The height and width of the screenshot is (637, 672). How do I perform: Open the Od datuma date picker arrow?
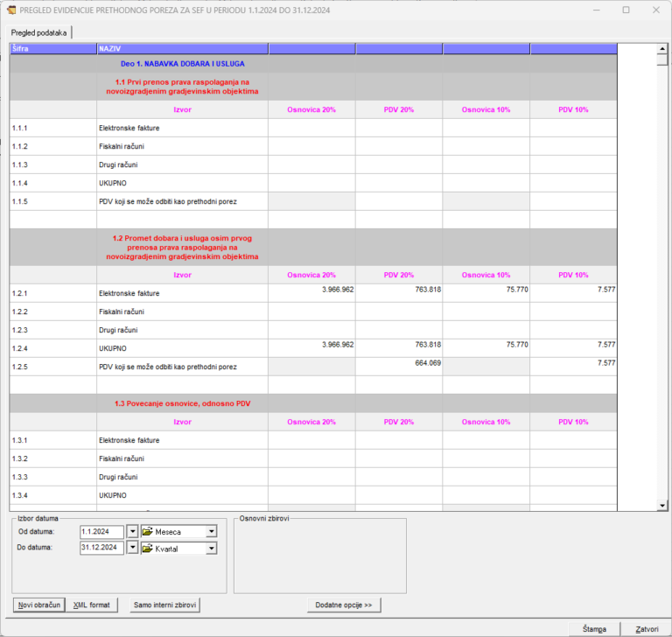coord(132,531)
